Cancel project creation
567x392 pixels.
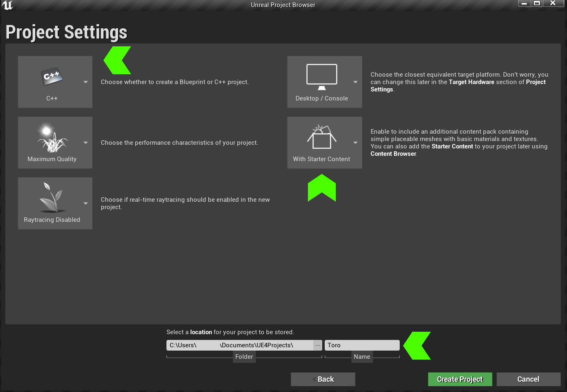[x=528, y=379]
